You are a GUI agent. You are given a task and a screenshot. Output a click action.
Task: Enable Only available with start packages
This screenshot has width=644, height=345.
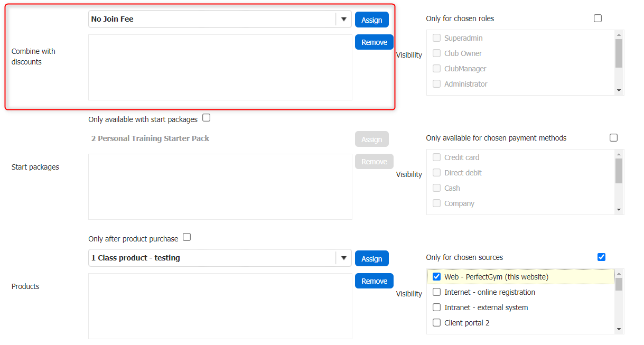click(206, 118)
